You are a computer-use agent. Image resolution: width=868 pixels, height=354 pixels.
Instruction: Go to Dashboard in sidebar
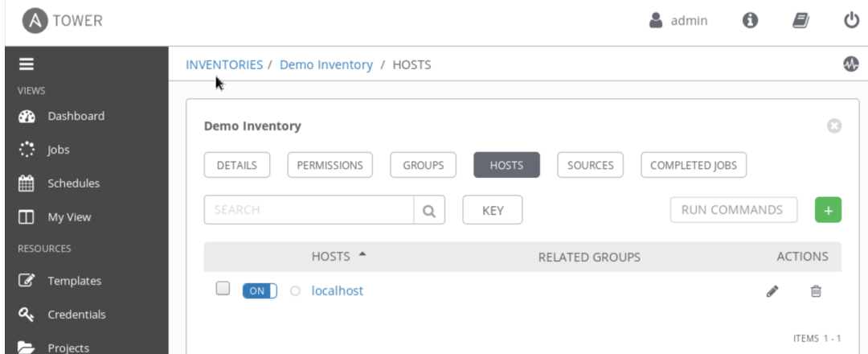coord(76,117)
